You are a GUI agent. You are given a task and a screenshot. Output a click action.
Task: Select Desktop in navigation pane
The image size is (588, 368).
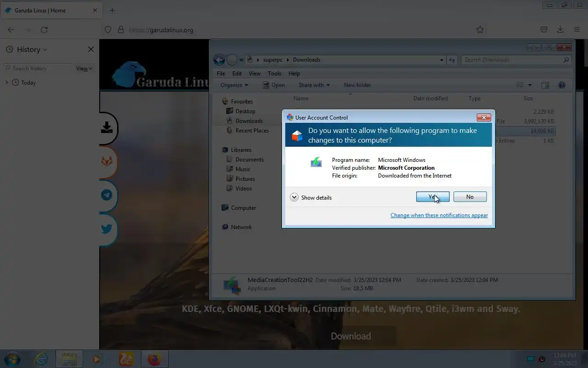pos(245,111)
